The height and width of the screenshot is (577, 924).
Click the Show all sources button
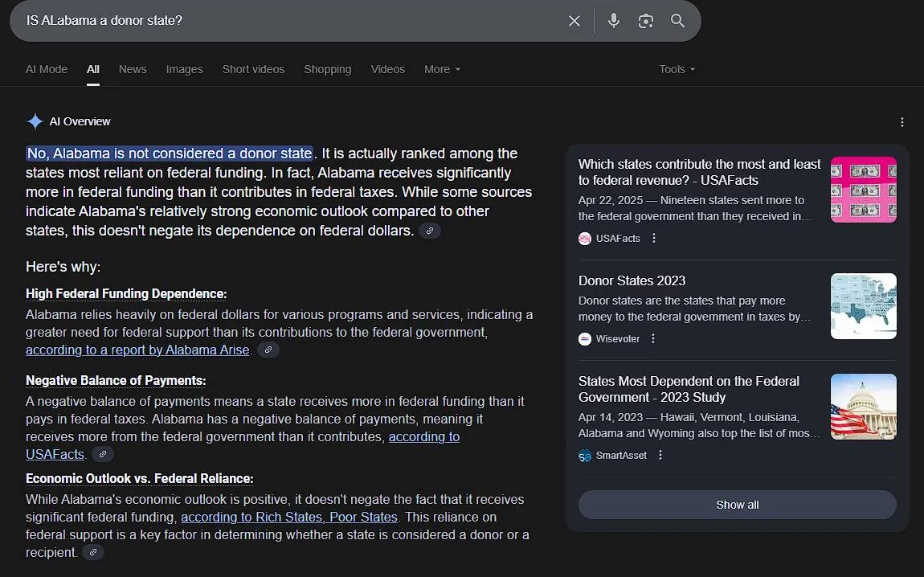738,505
